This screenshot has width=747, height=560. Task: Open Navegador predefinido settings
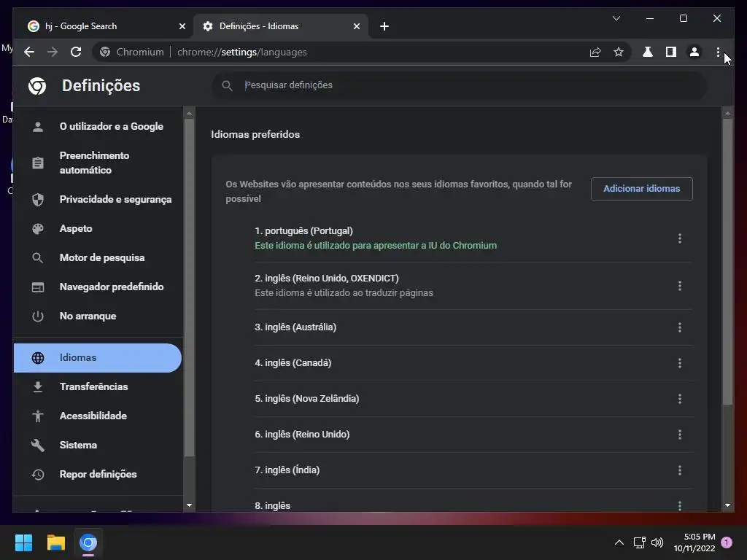click(x=98, y=287)
